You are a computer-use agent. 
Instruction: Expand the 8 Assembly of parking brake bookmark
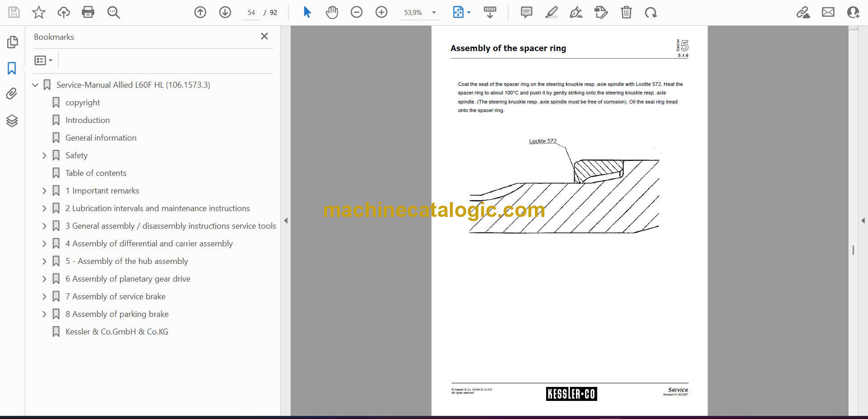click(44, 314)
